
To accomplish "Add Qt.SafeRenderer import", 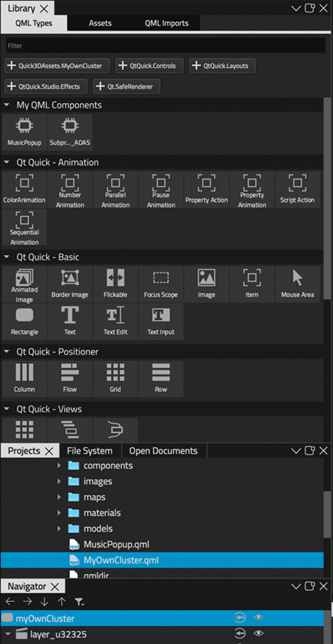I will pyautogui.click(x=127, y=86).
